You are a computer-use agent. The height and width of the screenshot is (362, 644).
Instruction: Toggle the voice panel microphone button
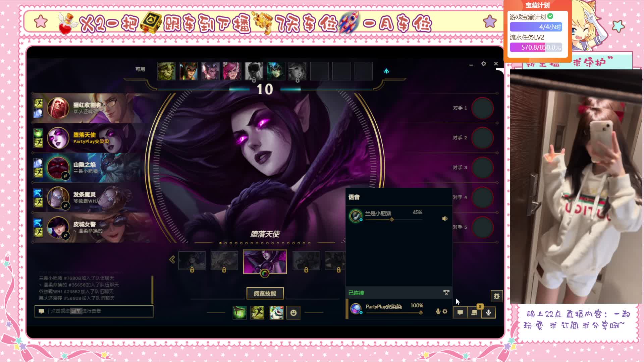tap(488, 312)
